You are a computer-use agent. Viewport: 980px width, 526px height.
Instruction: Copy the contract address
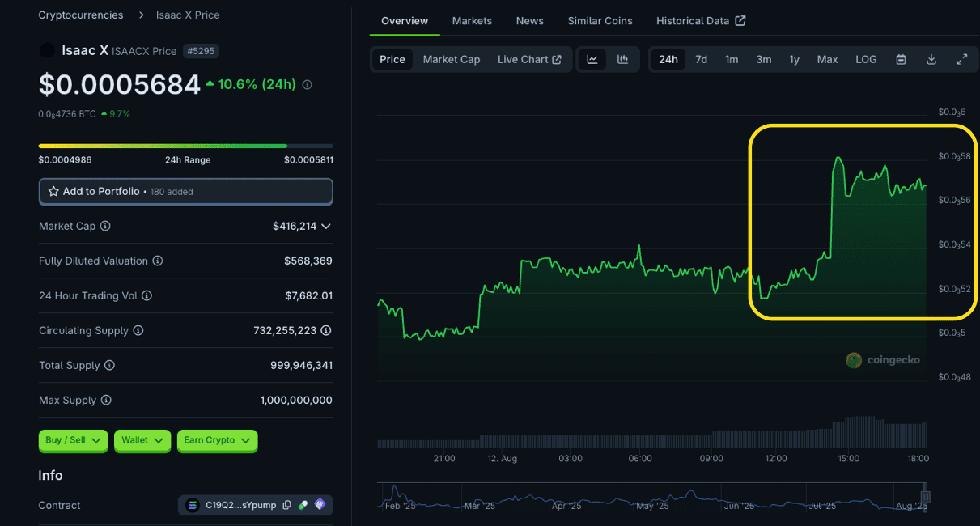pos(286,505)
